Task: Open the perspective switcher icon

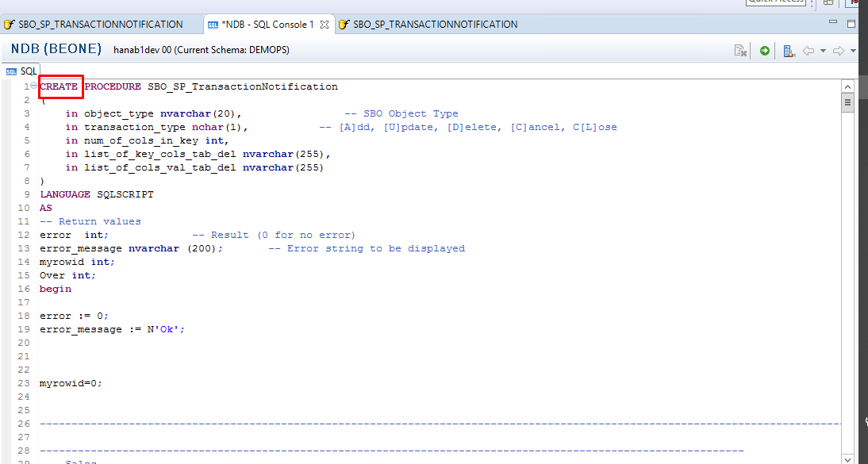Action: (828, 2)
